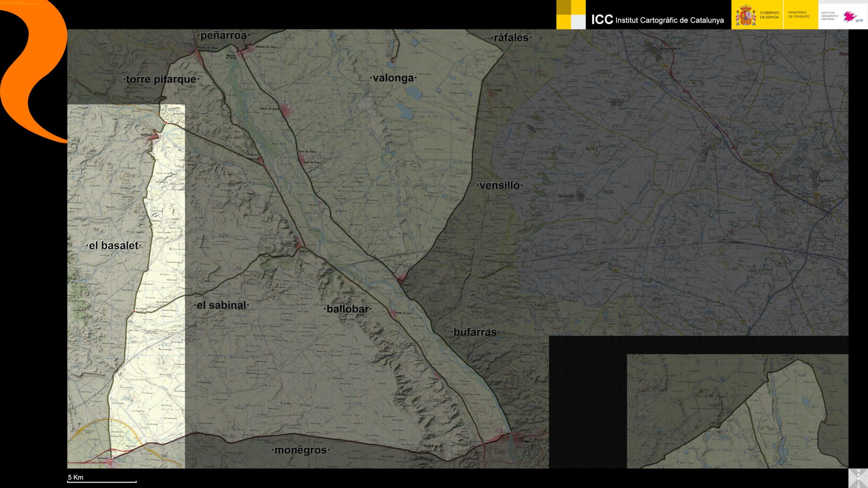Select the 'valonga' zone label
This screenshot has height=488, width=868.
click(393, 78)
